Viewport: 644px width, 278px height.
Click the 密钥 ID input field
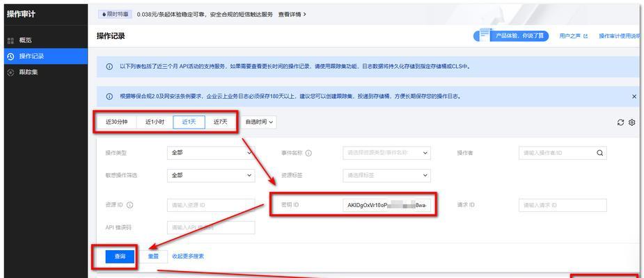point(386,204)
